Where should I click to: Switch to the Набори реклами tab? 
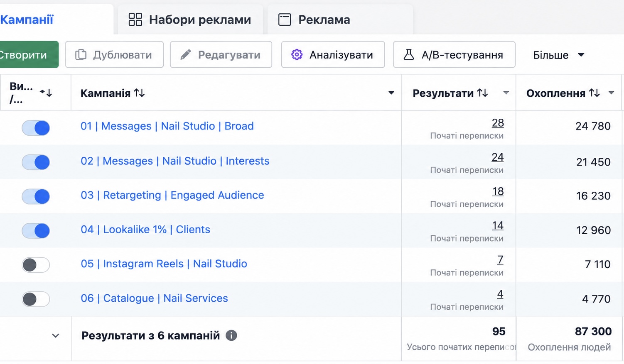coord(190,20)
